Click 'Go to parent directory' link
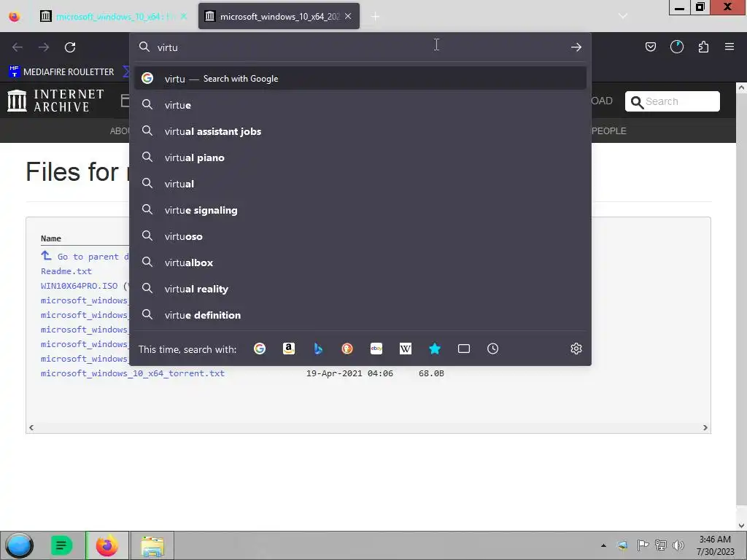Viewport: 747px width, 560px height. click(85, 257)
